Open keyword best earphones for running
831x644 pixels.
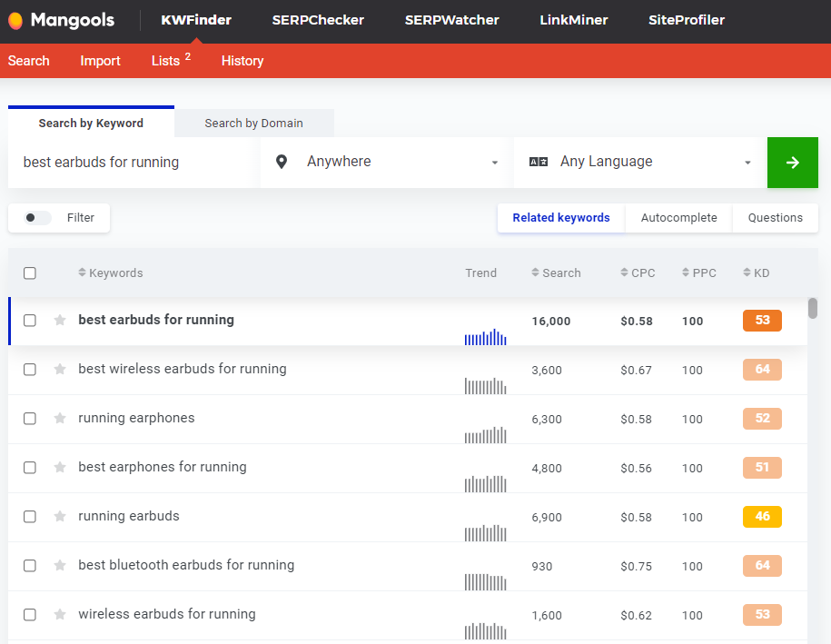tap(163, 467)
